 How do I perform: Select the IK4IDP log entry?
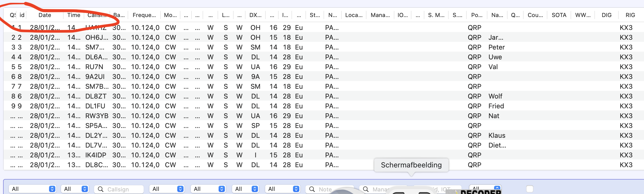click(96, 155)
